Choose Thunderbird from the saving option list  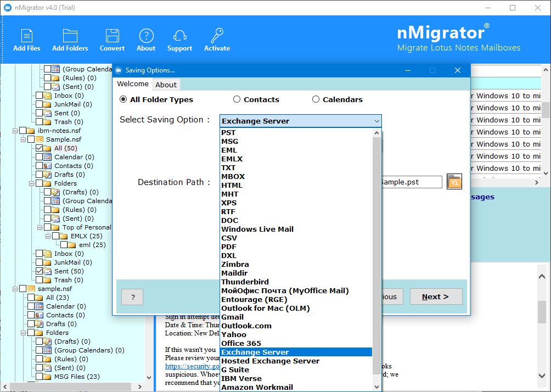coord(296,282)
